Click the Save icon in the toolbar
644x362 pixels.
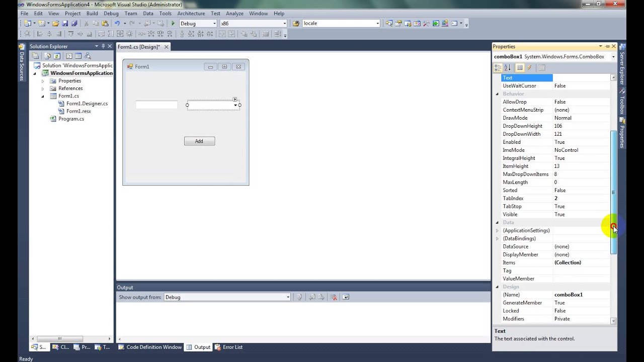pos(65,23)
